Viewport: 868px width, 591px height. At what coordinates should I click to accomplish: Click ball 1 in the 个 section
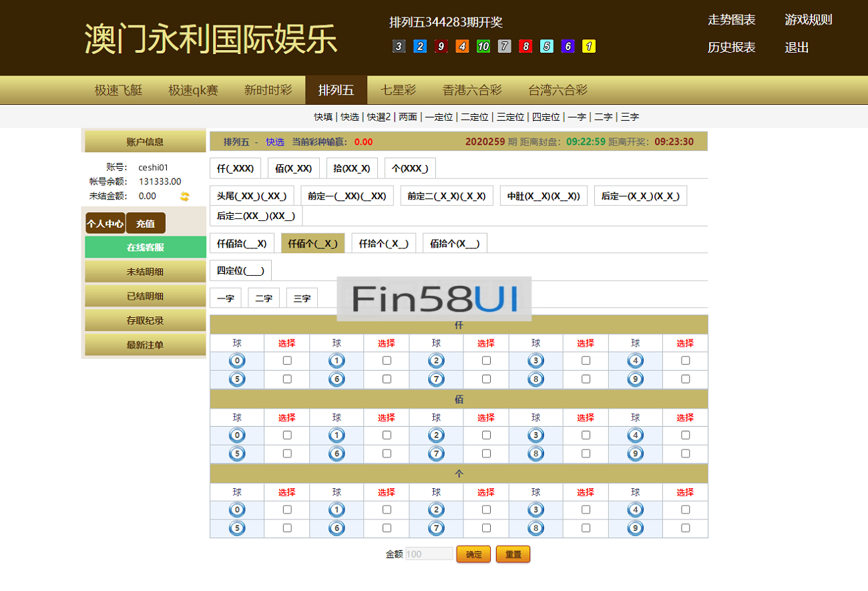click(337, 509)
